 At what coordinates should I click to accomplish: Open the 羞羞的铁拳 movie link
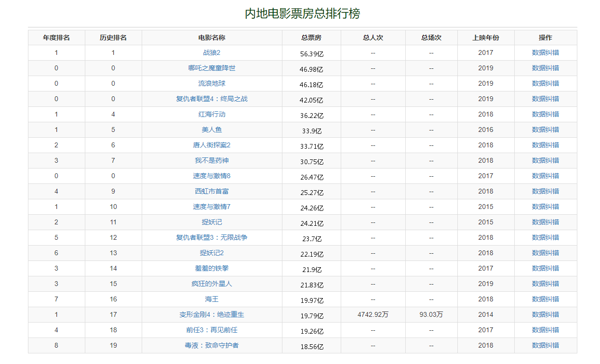(212, 269)
